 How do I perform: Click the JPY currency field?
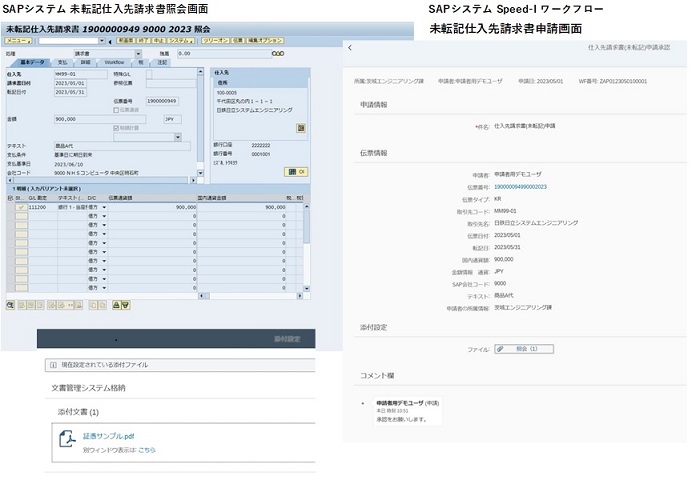coord(172,119)
